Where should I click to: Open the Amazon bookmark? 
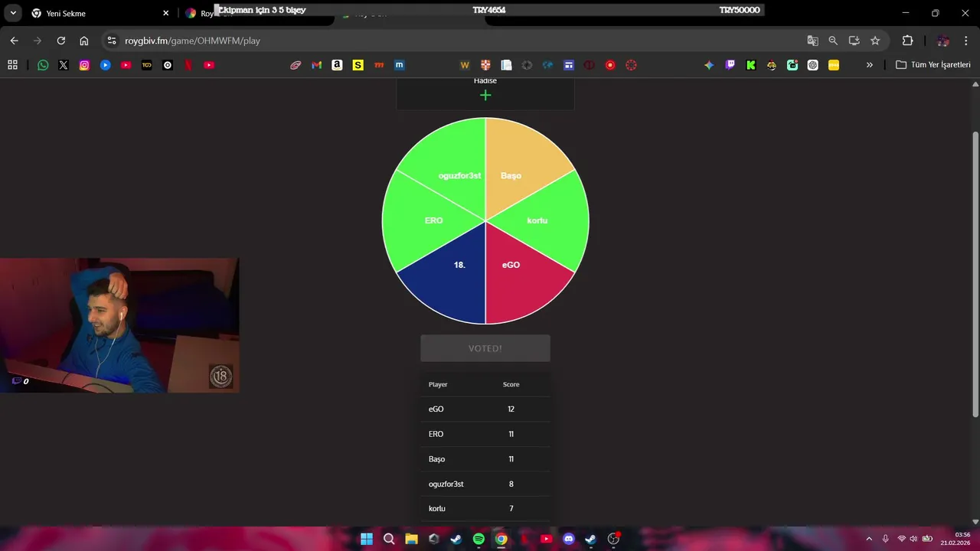(x=337, y=65)
